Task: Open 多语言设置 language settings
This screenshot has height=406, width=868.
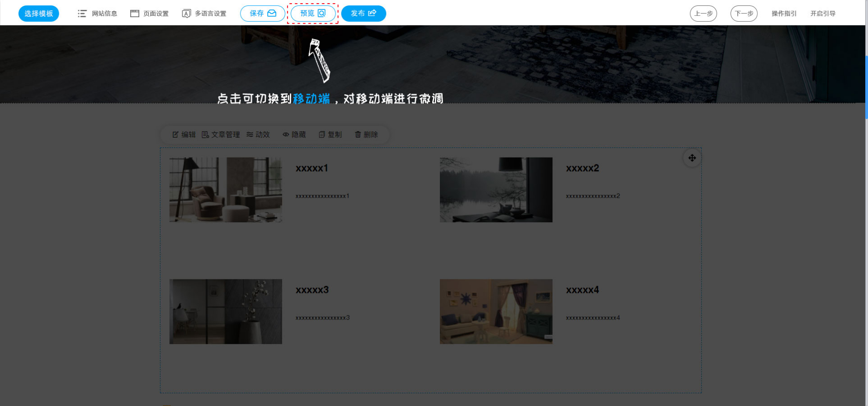Action: [204, 14]
